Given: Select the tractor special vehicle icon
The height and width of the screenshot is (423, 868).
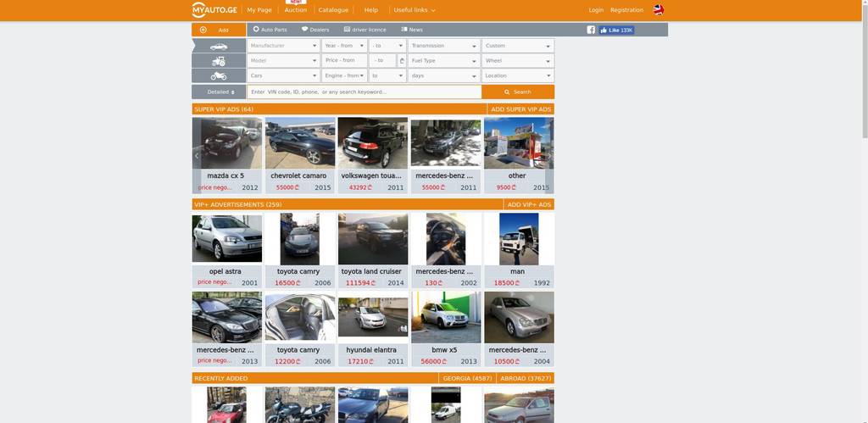Looking at the screenshot, I should pyautogui.click(x=219, y=61).
